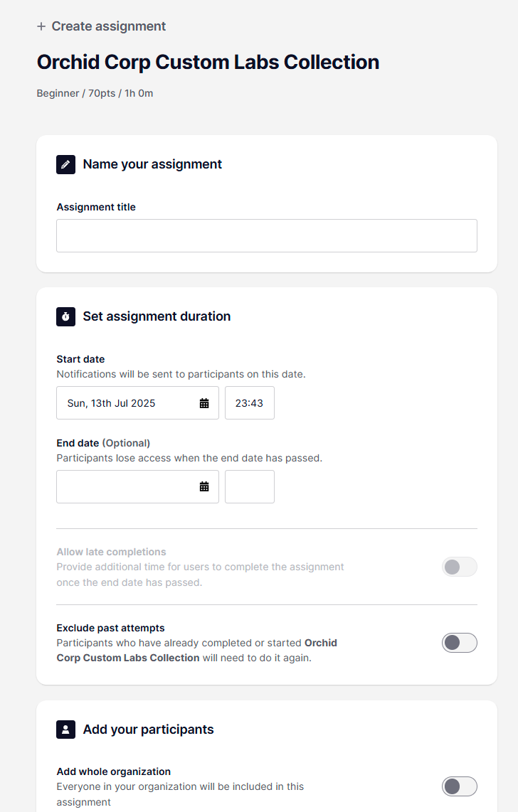This screenshot has width=518, height=812.
Task: Click the Add whole organization label
Action: [x=113, y=771]
